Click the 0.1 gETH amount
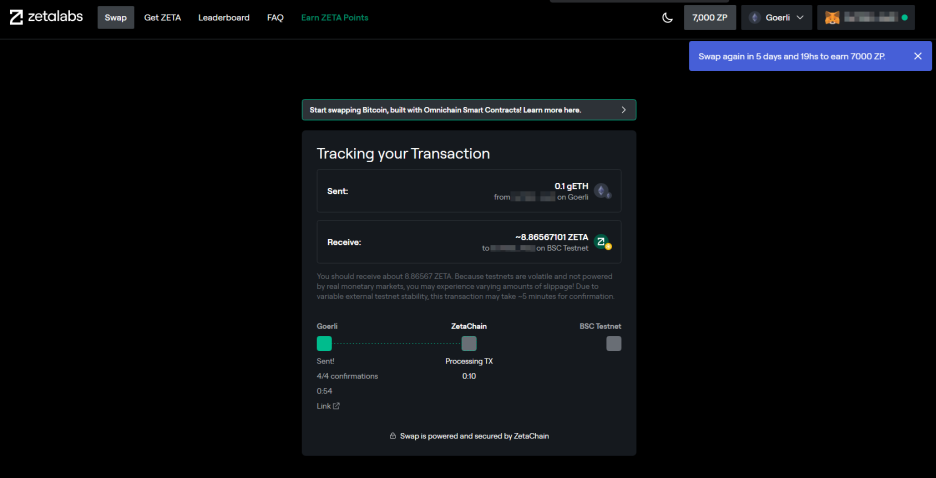 click(571, 186)
